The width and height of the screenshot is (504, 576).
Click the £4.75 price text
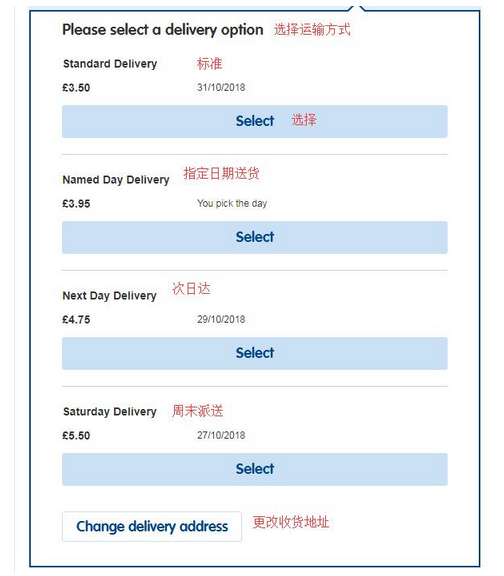76,320
